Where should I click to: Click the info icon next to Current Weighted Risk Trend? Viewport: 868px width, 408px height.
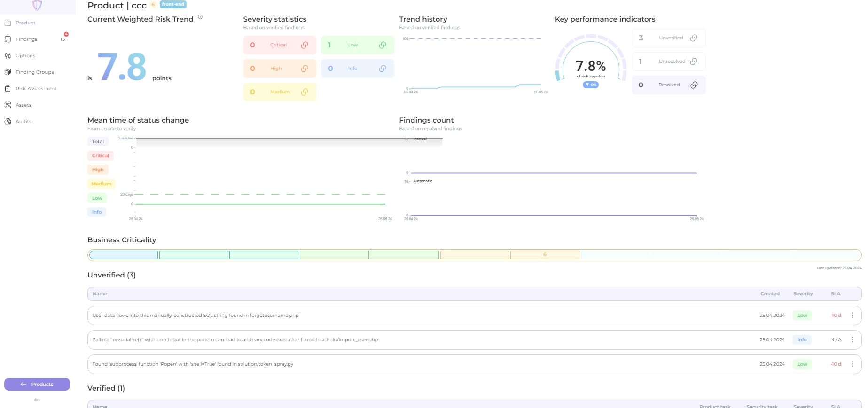point(200,17)
